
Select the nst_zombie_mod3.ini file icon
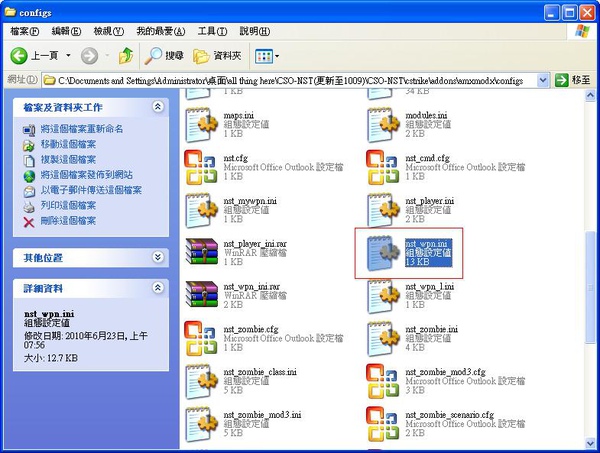(x=201, y=424)
